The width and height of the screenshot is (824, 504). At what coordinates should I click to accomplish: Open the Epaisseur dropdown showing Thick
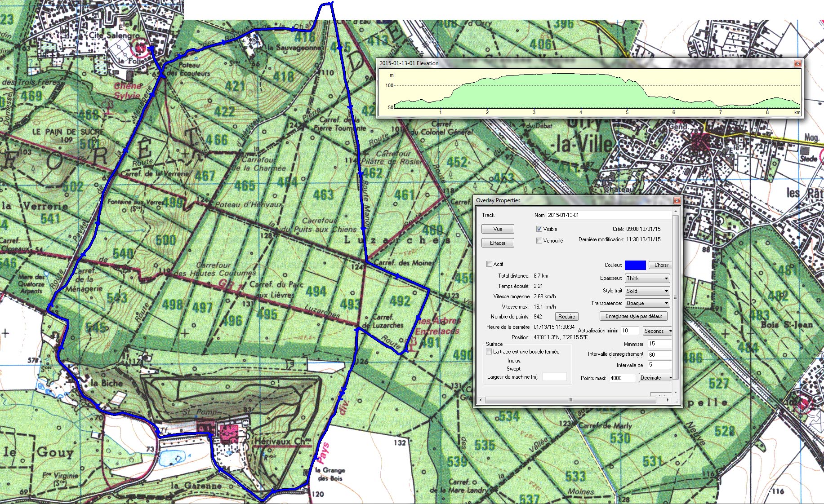pyautogui.click(x=647, y=279)
